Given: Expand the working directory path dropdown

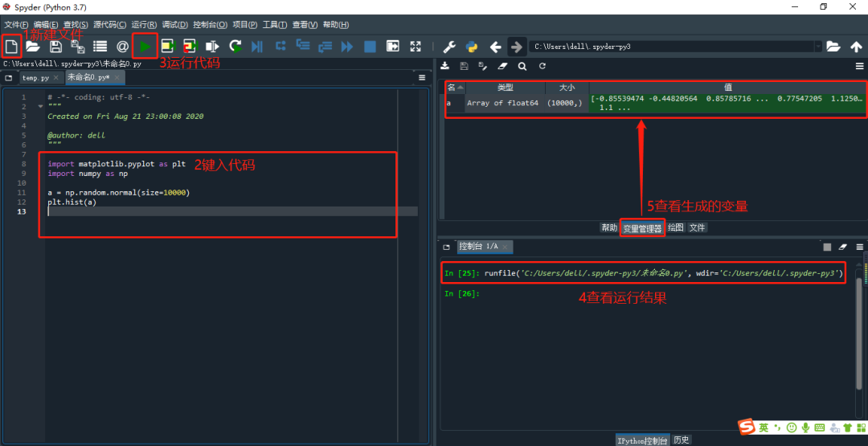Looking at the screenshot, I should [818, 47].
